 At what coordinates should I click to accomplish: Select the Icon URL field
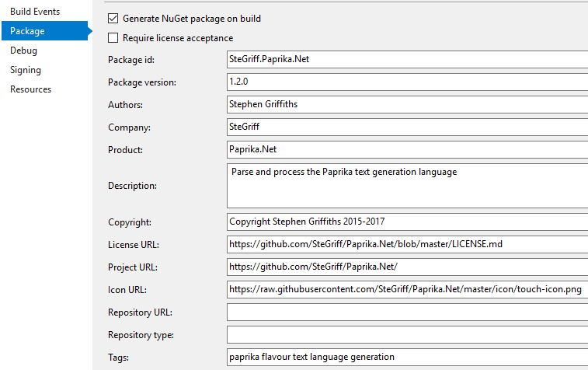(x=407, y=289)
